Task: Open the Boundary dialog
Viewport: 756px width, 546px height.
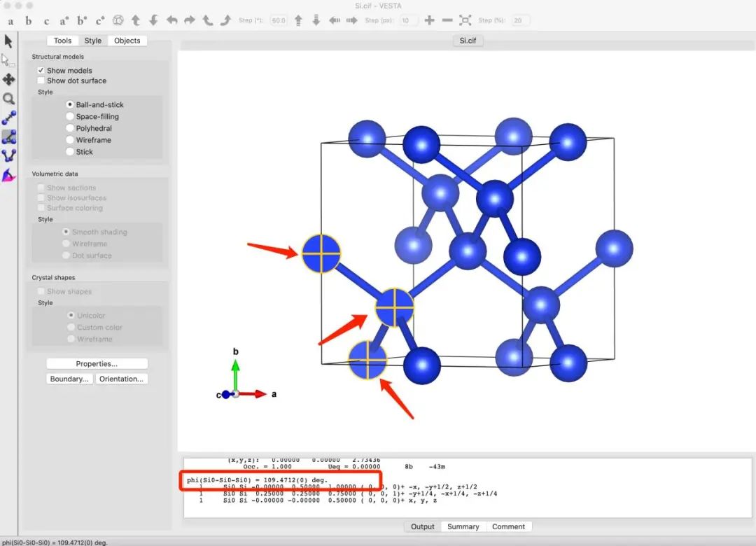Action: click(x=69, y=379)
